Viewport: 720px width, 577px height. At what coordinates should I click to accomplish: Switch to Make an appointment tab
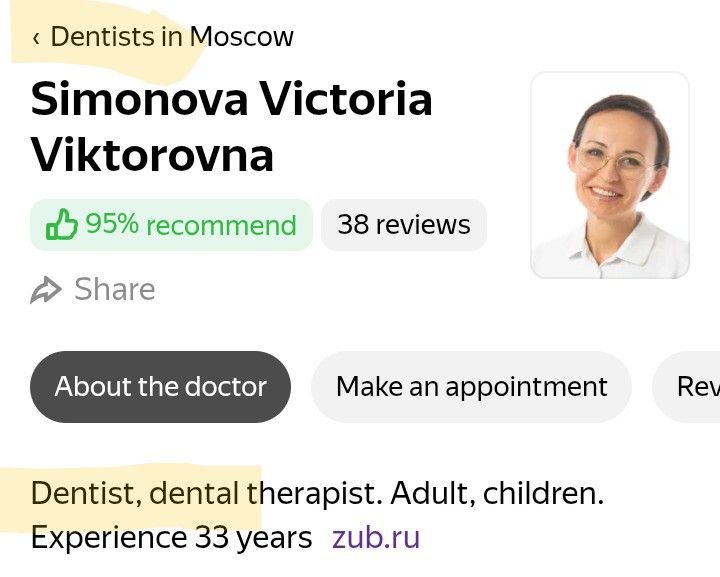click(471, 386)
